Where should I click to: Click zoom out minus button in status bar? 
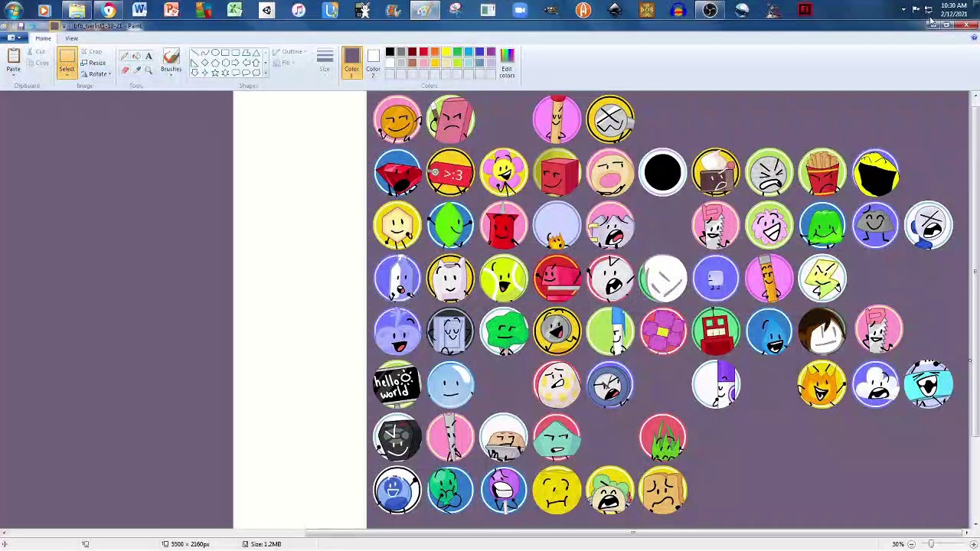(911, 544)
